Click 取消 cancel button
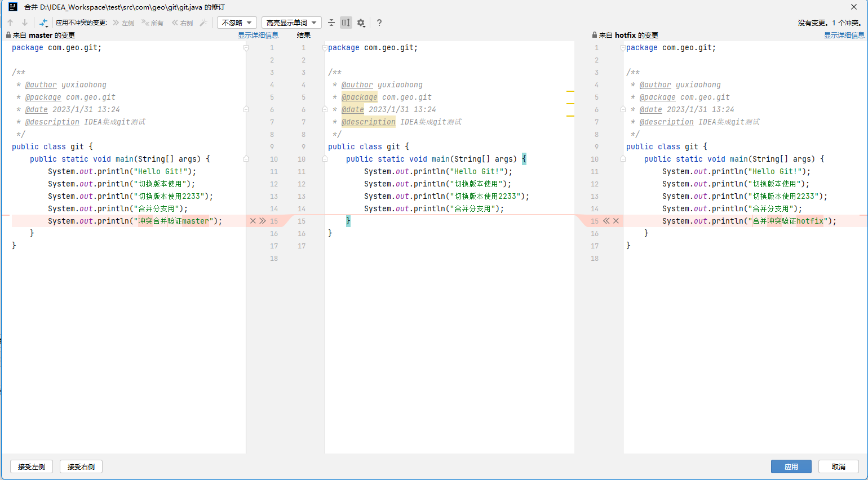Viewport: 868px width, 480px height. click(x=839, y=466)
